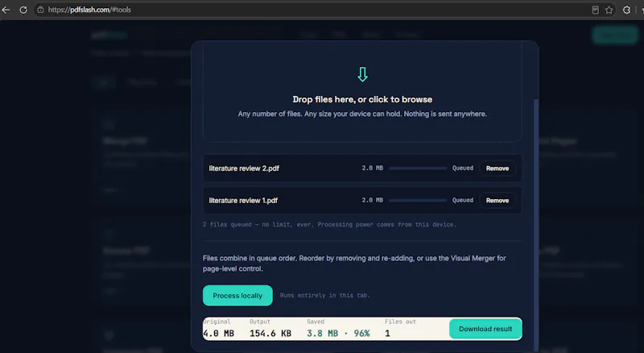Click the green download arrow drop icon

tap(362, 74)
